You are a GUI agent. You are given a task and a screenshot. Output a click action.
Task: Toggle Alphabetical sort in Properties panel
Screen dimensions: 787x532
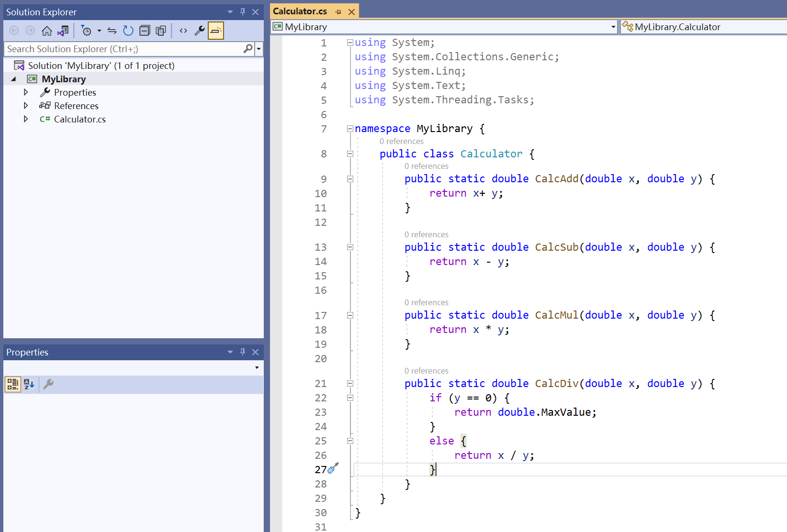pyautogui.click(x=29, y=384)
